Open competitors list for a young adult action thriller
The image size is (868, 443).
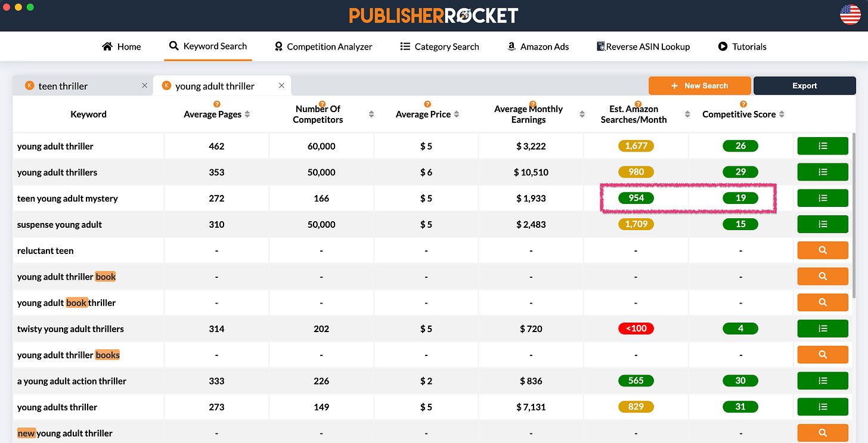point(823,380)
